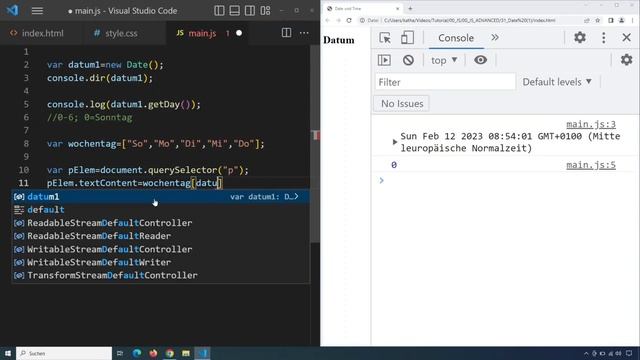
Task: Click Chrome address bar URL
Action: (x=469, y=20)
